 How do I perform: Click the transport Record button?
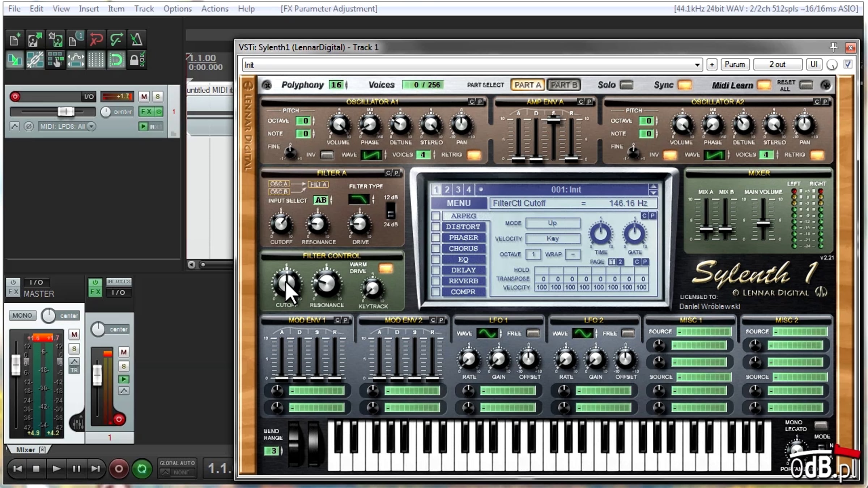(119, 469)
